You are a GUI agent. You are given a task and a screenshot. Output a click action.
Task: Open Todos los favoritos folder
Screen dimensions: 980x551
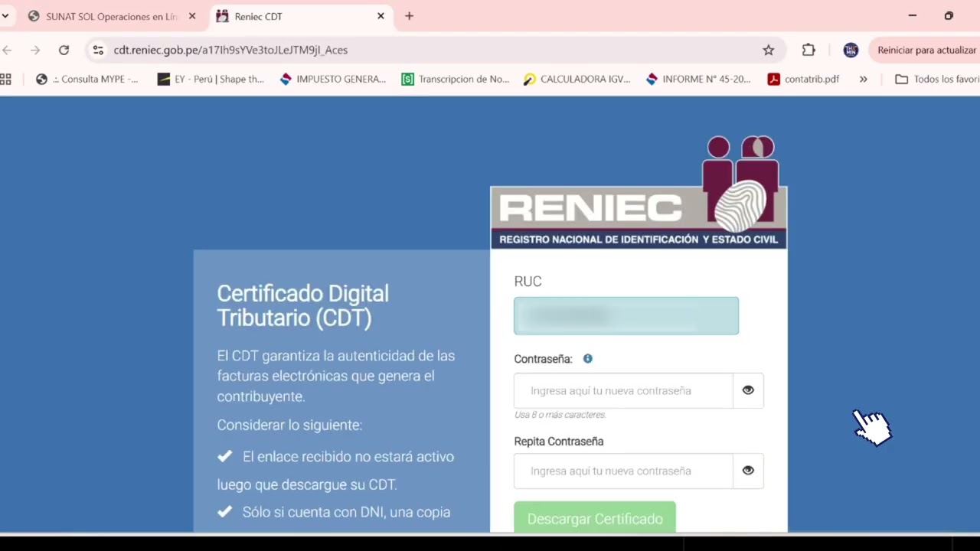tap(938, 79)
